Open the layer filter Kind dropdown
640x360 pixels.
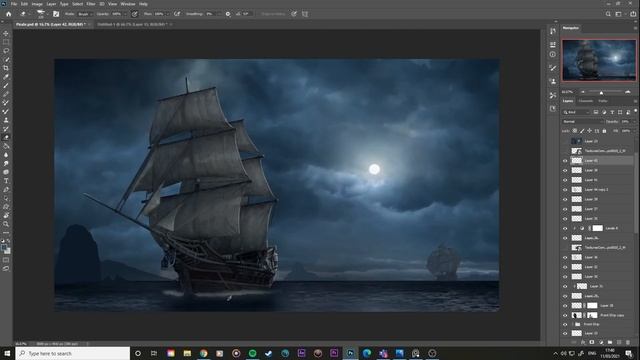[x=576, y=112]
